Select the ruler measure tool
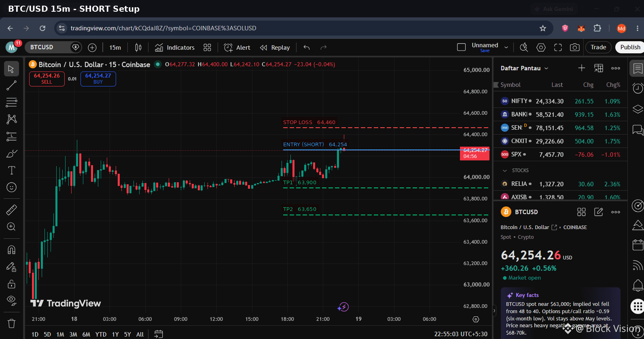Image resolution: width=644 pixels, height=339 pixels. (11, 210)
